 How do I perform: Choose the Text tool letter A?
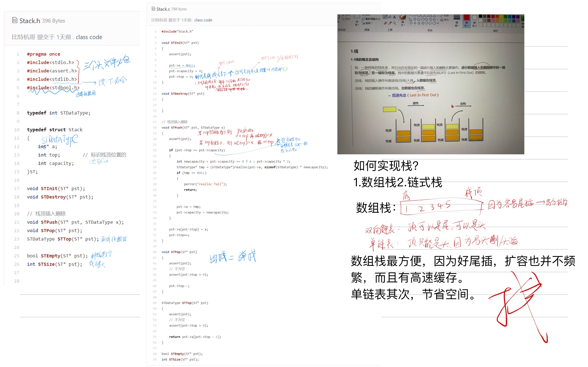(x=394, y=17)
